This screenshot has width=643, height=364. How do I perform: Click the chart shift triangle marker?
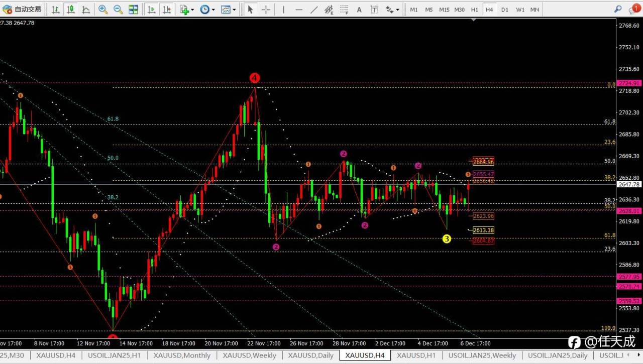[x=474, y=20]
